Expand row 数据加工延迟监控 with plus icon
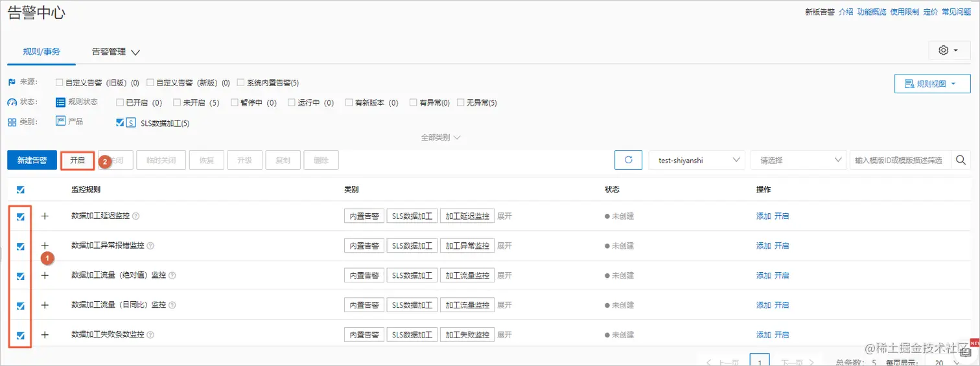Image resolution: width=980 pixels, height=366 pixels. coord(45,216)
